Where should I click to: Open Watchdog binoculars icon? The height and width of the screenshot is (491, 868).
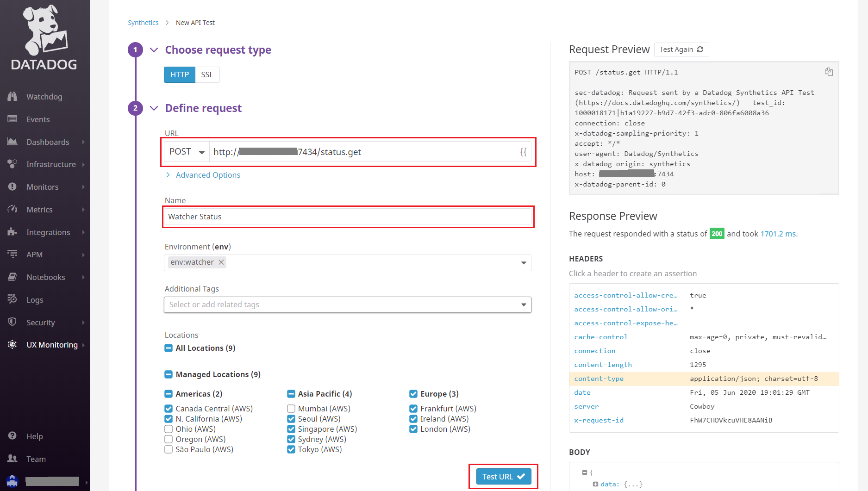coord(12,96)
